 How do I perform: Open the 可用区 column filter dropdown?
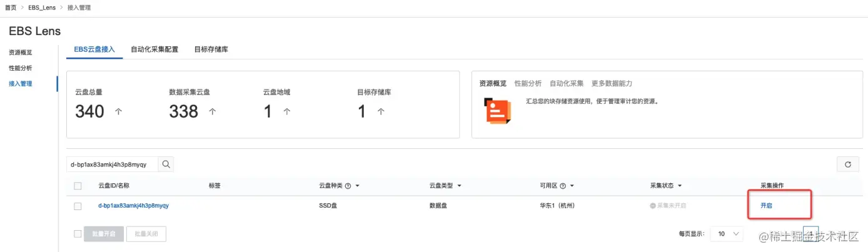click(x=573, y=186)
